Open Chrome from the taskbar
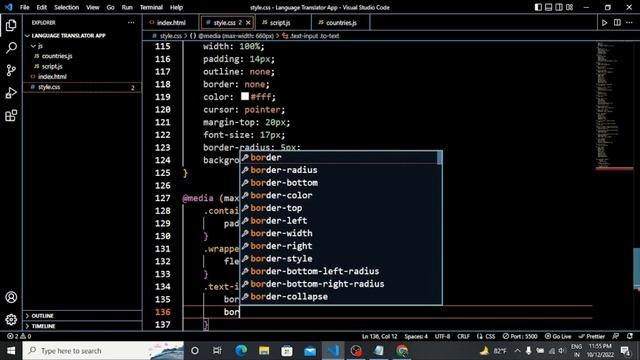Viewport: 640px width, 360px height. click(x=402, y=351)
